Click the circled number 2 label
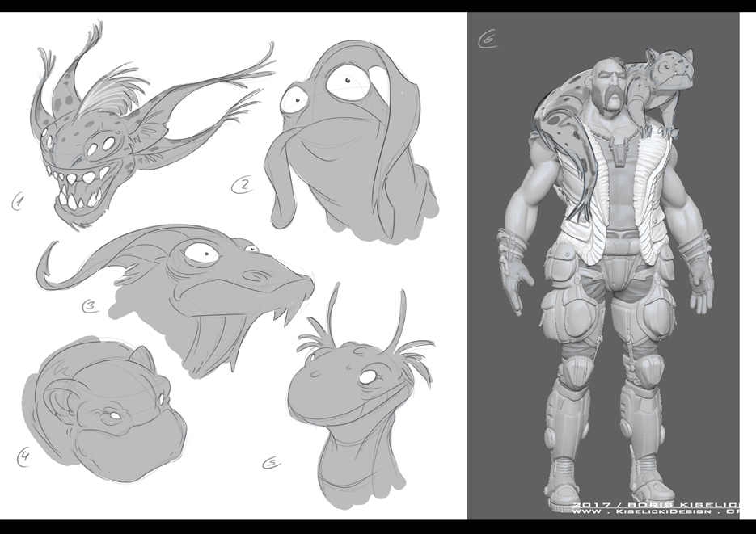This screenshot has width=756, height=534. (x=243, y=185)
